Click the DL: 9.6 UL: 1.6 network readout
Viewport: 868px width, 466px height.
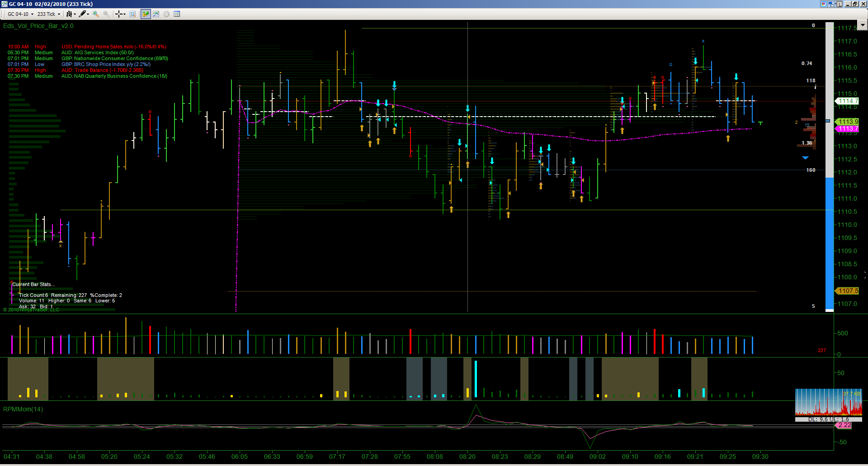click(x=828, y=419)
